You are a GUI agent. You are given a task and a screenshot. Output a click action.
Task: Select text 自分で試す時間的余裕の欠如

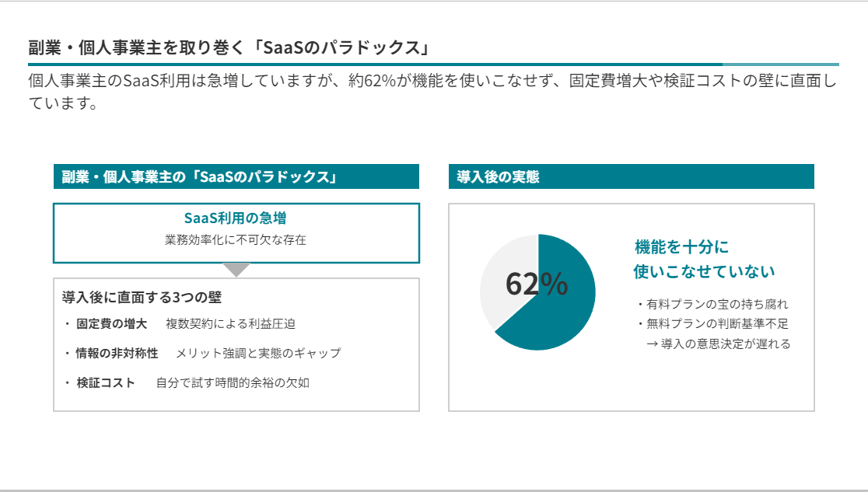pyautogui.click(x=233, y=382)
